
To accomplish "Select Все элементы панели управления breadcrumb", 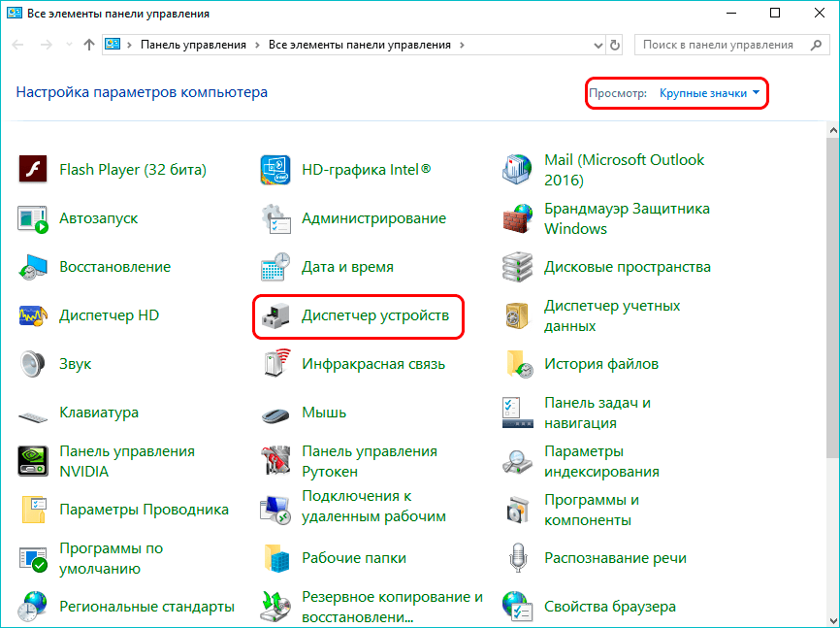I will tap(359, 45).
